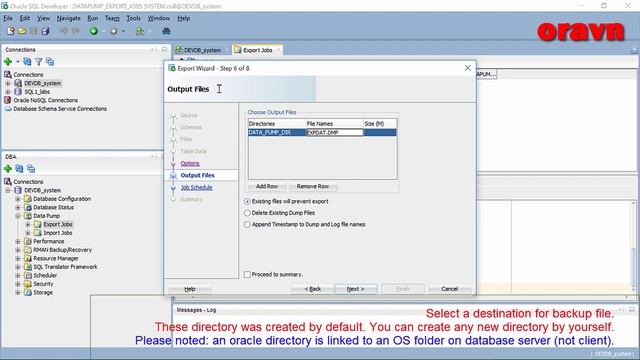
Task: Click Collapse All icon in DBA panel toolbar
Action: tap(31, 169)
